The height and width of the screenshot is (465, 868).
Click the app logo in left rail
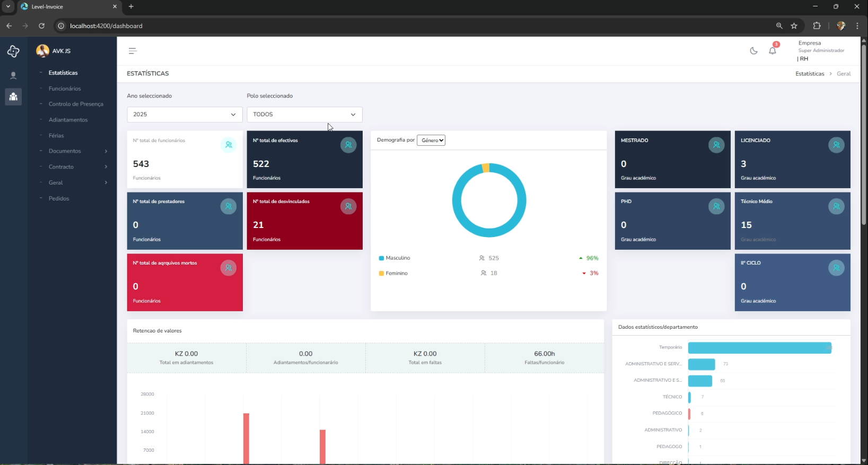point(13,51)
